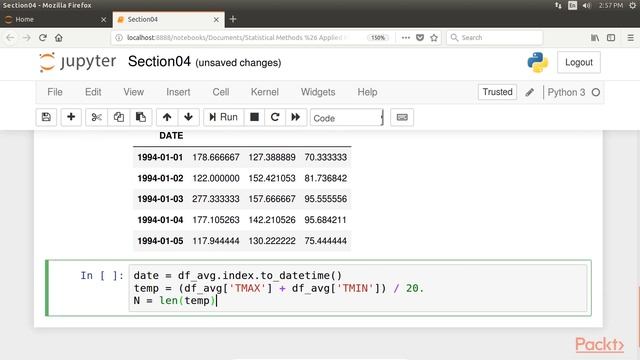640x360 pixels.
Task: Close the Section04 browser tab
Action: tap(216, 20)
